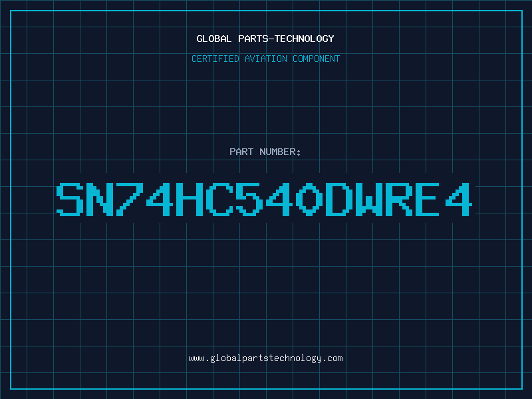Click the GLOBAL PARTS-TECHNOLOGY heading

(x=265, y=39)
